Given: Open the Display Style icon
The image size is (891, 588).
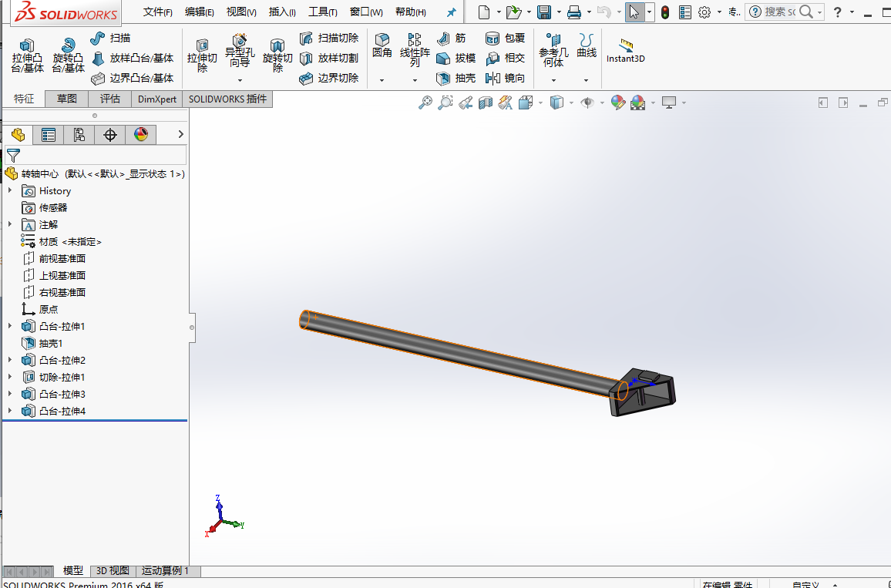Looking at the screenshot, I should pos(556,102).
